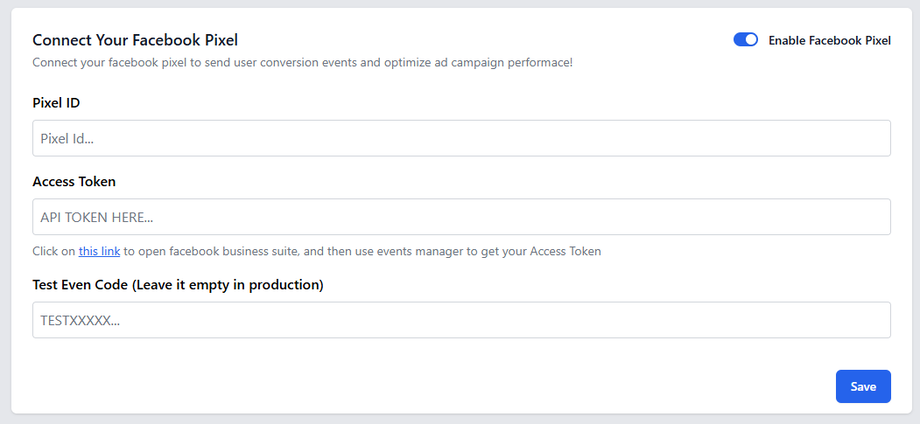The height and width of the screenshot is (424, 920).
Task: Focus the Pixel ID input field
Action: 461,138
